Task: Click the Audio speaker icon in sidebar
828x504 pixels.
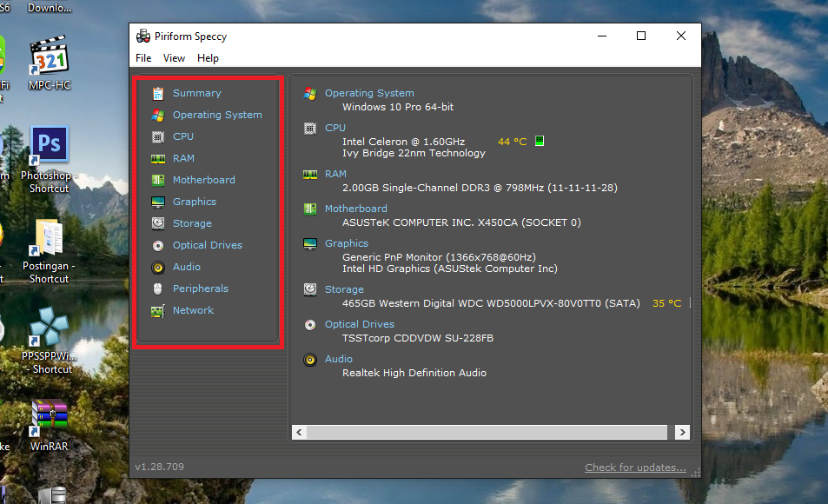Action: 158,268
